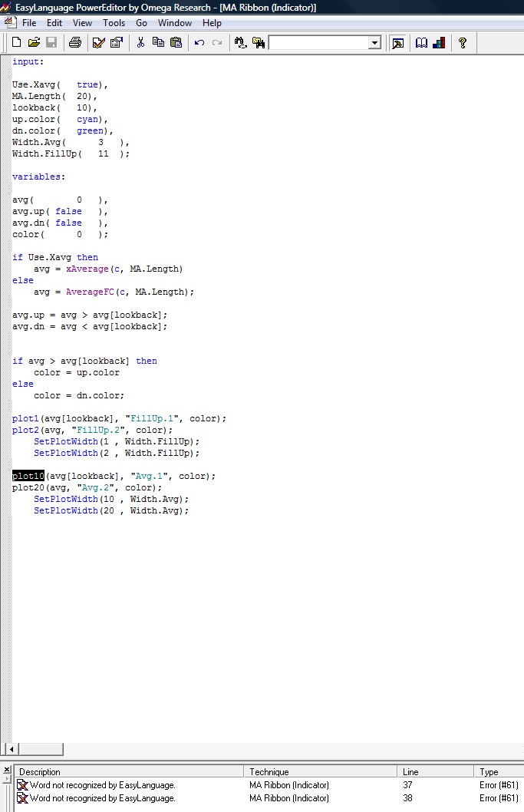The height and width of the screenshot is (812, 524).
Task: Select error message for Line 37
Action: [x=103, y=785]
